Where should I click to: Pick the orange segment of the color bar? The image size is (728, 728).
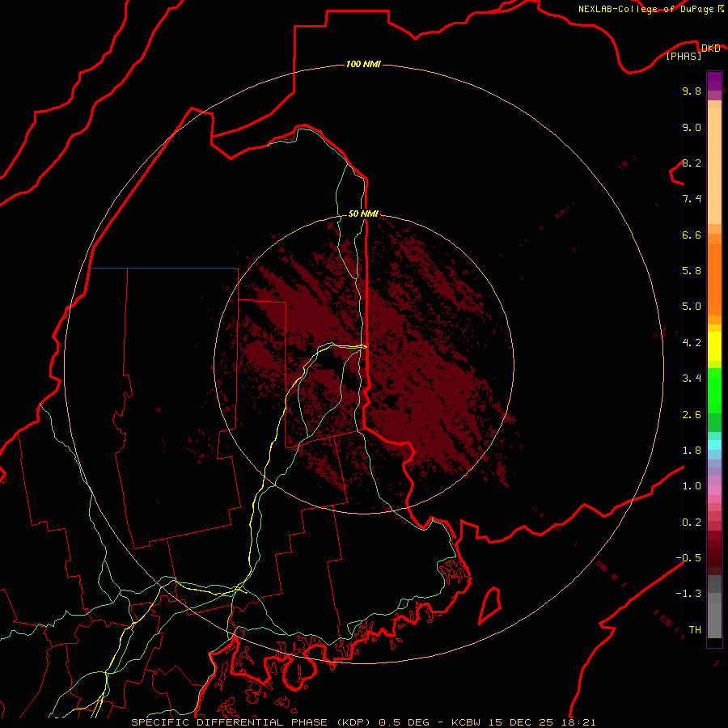point(714,280)
